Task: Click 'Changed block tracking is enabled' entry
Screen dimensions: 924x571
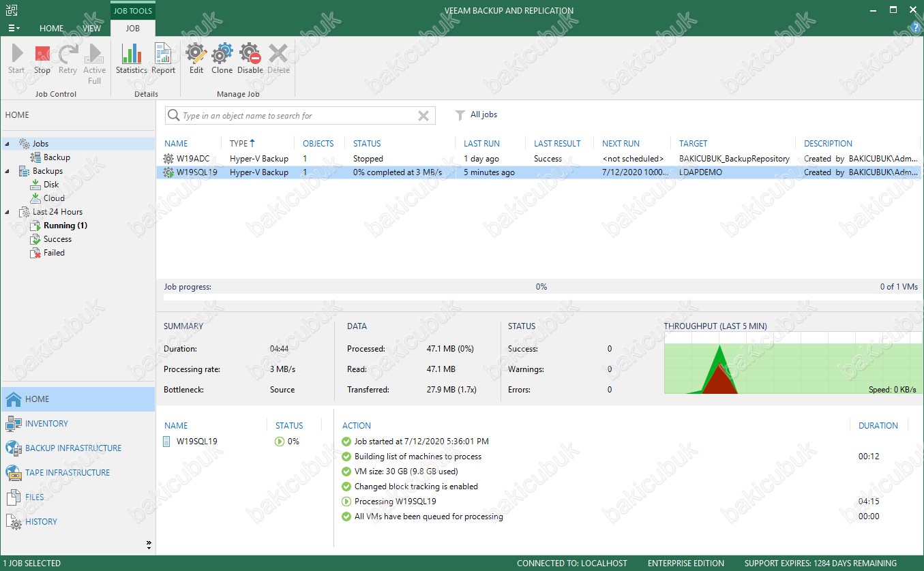Action: click(416, 487)
